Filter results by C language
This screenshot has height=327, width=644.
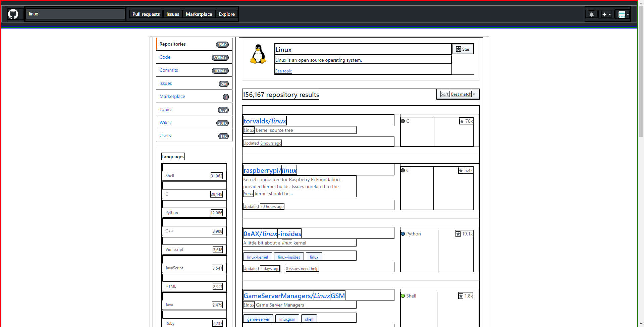point(194,194)
